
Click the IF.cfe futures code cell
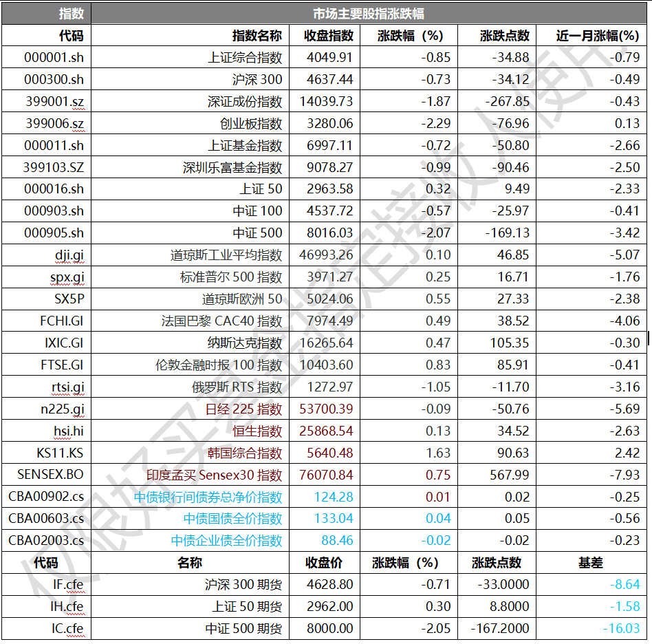coord(68,585)
